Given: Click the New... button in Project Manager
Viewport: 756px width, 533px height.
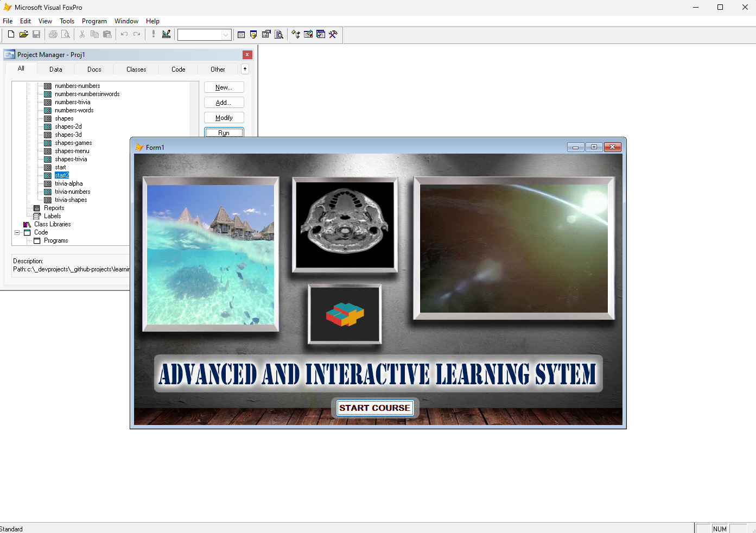Looking at the screenshot, I should (x=224, y=87).
